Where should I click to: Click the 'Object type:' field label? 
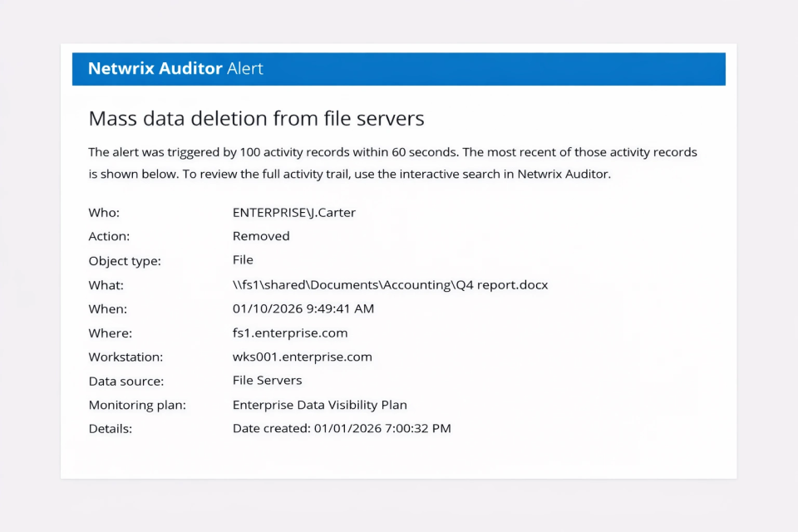(x=125, y=261)
